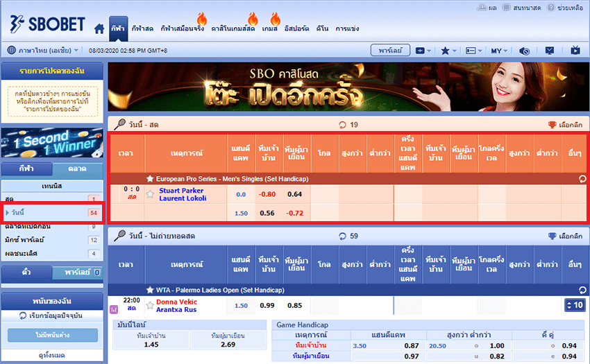Expand more markets with the 10 button
Image resolution: width=590 pixels, height=364 pixels.
click(x=575, y=305)
